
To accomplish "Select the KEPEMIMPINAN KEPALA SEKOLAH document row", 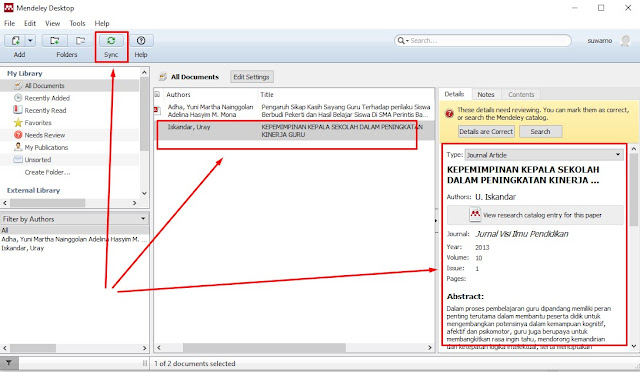I will point(294,131).
